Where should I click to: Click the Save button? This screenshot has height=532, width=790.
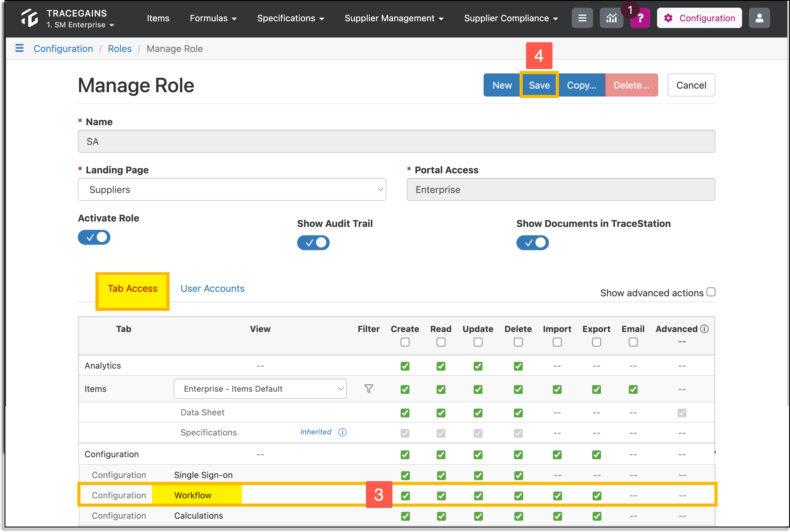tap(539, 85)
